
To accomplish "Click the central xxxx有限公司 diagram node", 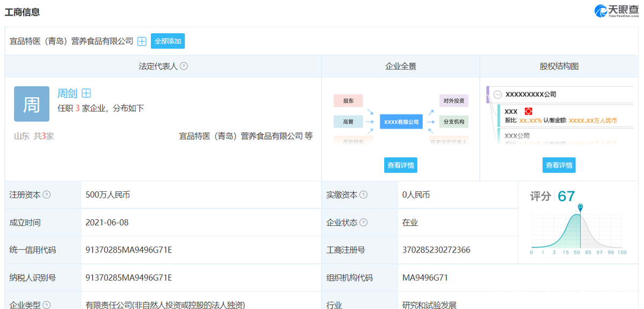I will (x=401, y=122).
